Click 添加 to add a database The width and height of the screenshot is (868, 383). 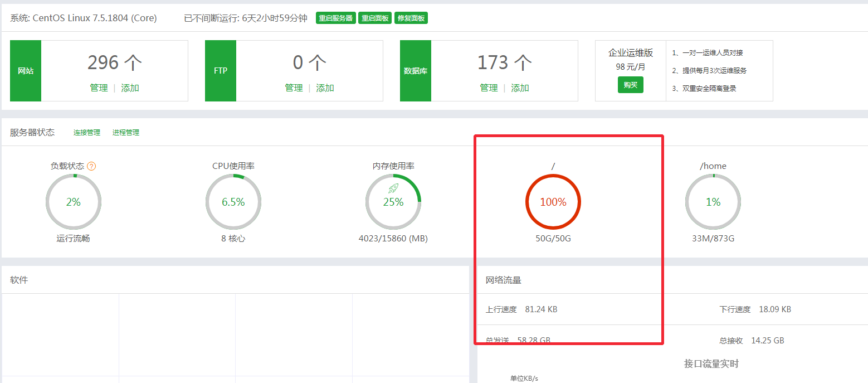[x=520, y=88]
